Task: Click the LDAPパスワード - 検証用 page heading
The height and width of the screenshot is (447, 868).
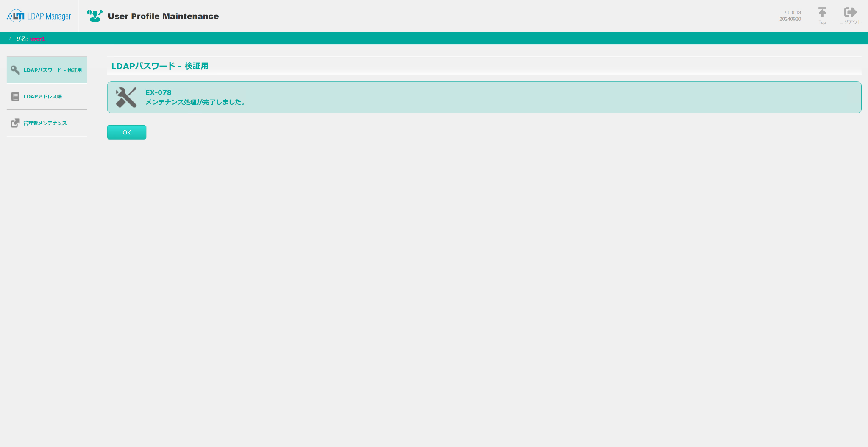Action: [x=160, y=66]
